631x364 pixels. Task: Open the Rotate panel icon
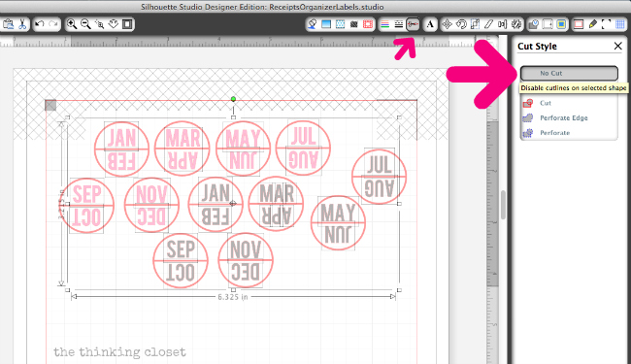tap(461, 24)
